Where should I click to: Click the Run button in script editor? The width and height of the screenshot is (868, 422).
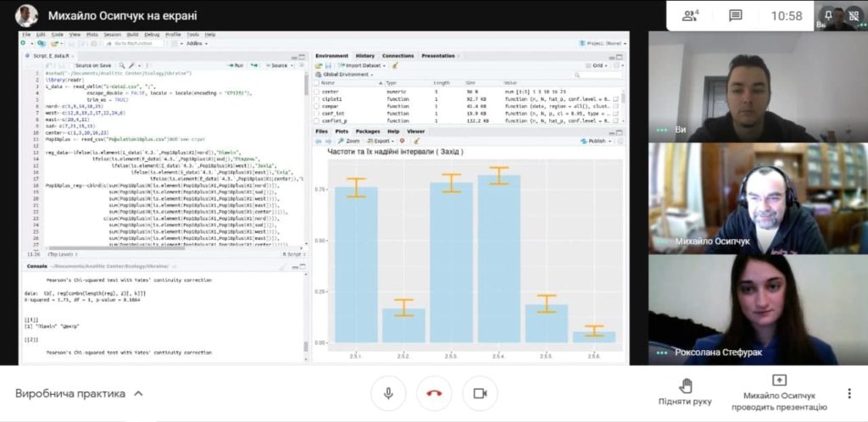pyautogui.click(x=236, y=65)
